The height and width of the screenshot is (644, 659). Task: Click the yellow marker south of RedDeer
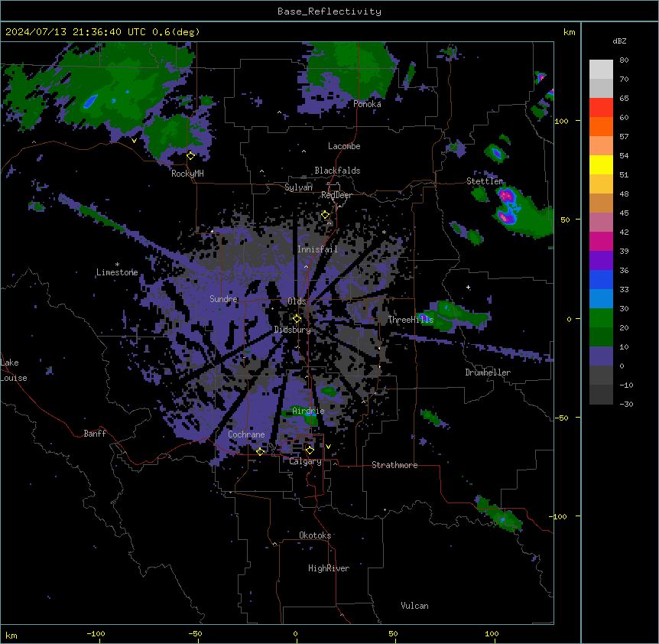[x=325, y=215]
